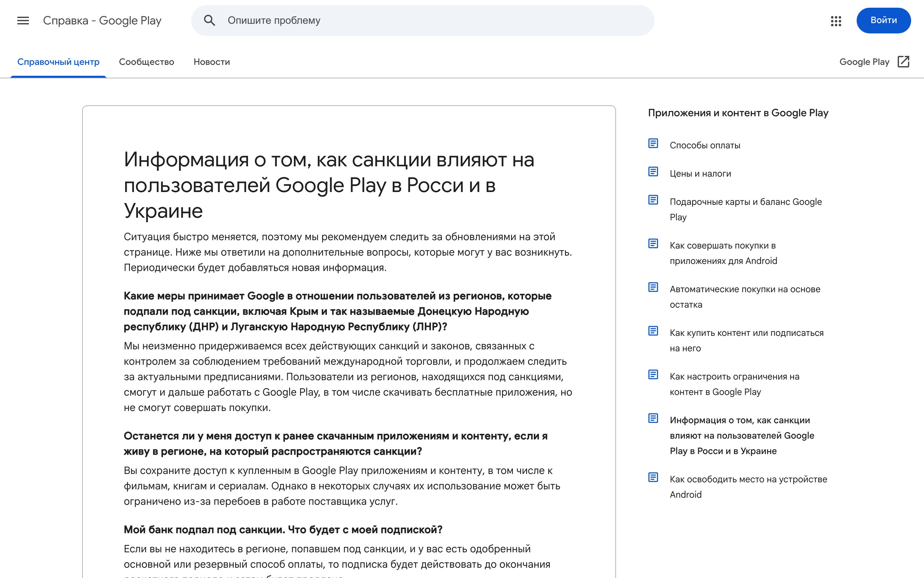Click the heading Мой банк подпал под санкции
The image size is (924, 578).
pyautogui.click(x=283, y=530)
